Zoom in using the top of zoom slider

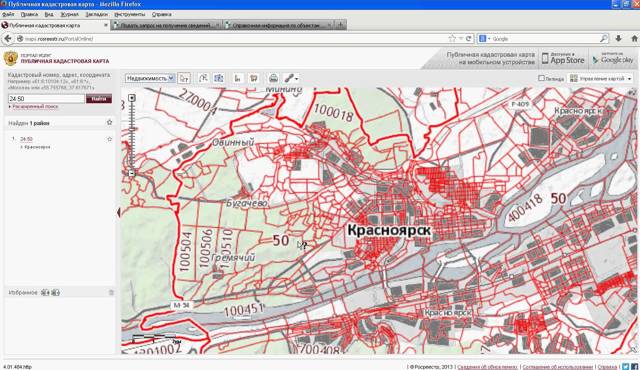tap(131, 98)
